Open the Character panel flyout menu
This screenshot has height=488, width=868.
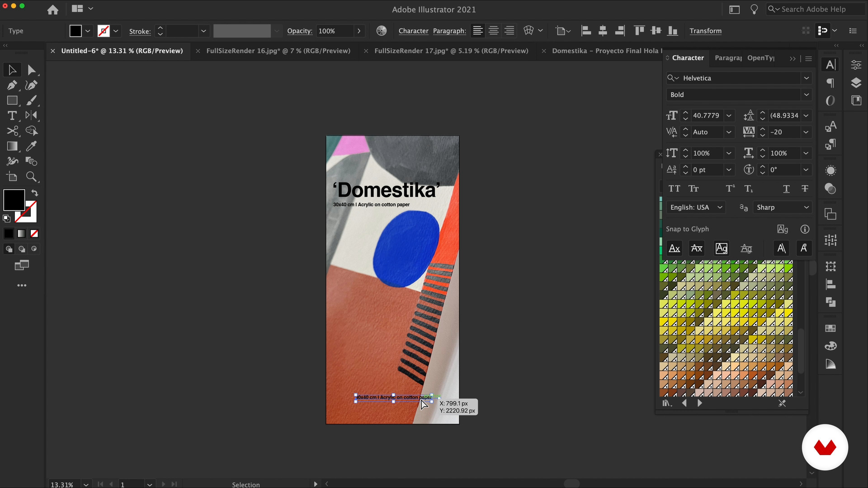tap(809, 59)
